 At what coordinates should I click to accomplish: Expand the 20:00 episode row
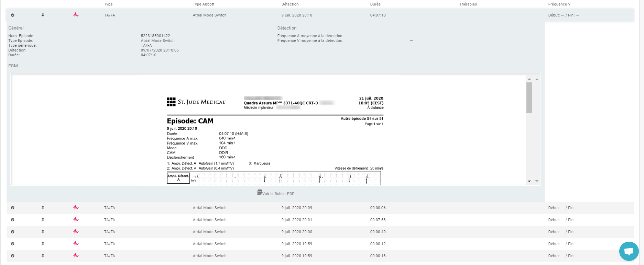(13, 232)
